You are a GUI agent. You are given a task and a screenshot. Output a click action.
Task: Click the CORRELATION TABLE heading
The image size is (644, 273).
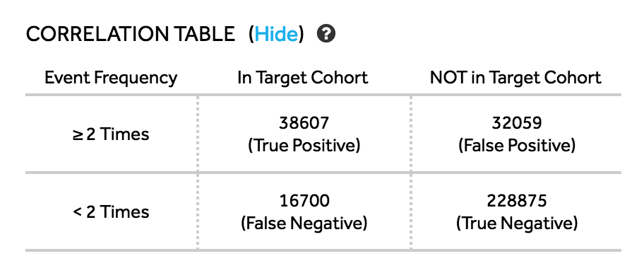click(131, 34)
